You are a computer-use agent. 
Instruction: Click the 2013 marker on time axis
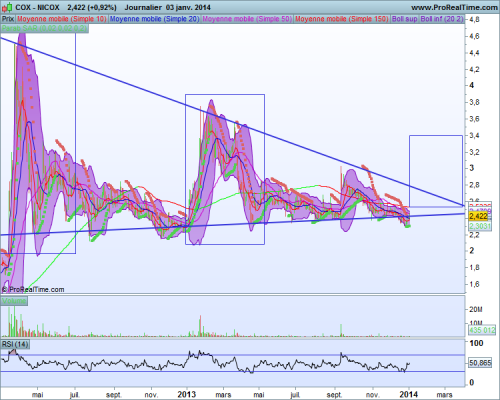click(186, 395)
